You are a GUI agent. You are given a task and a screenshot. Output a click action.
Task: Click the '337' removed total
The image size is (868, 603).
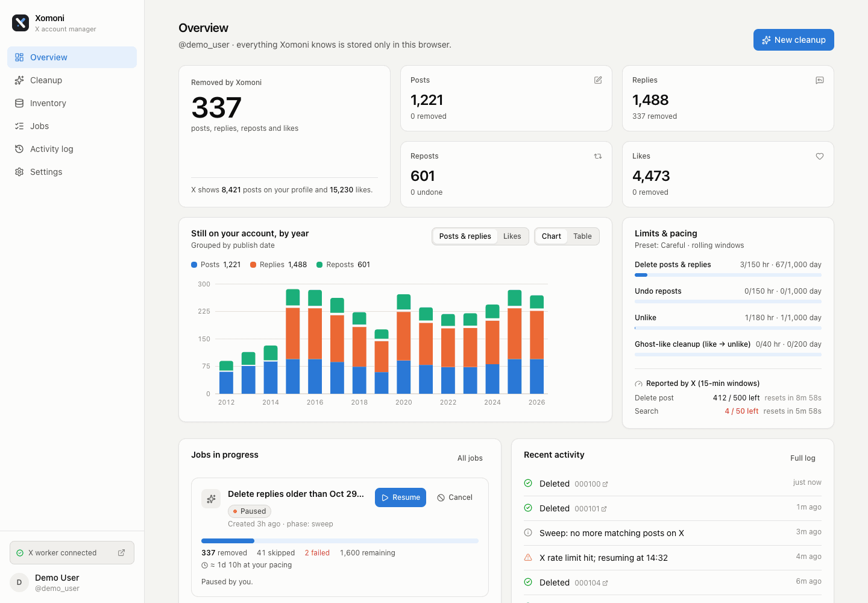[x=216, y=108]
